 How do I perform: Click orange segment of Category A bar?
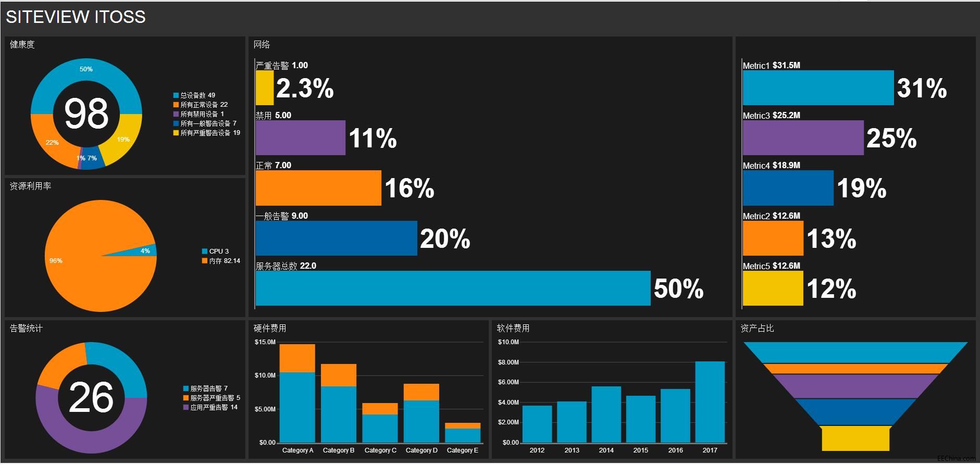pos(297,358)
